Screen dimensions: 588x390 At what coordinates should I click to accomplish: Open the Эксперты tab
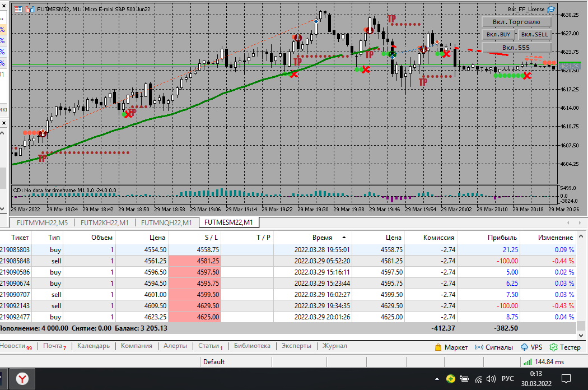click(x=296, y=346)
